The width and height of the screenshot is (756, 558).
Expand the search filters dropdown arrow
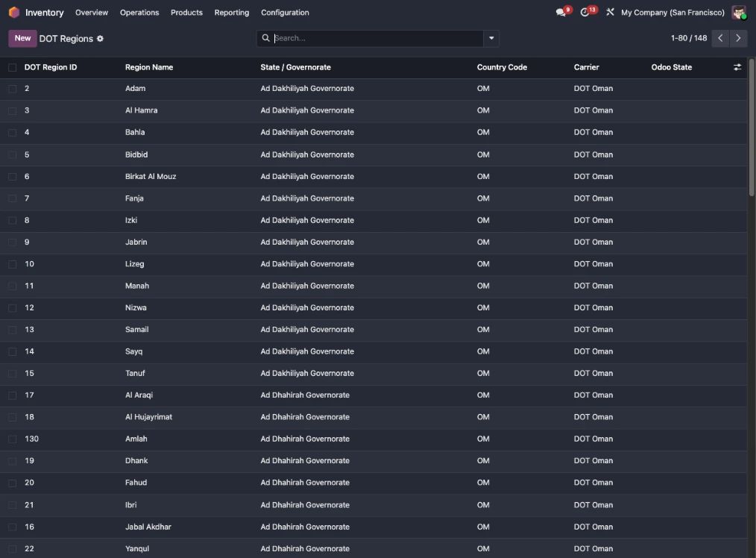click(491, 38)
